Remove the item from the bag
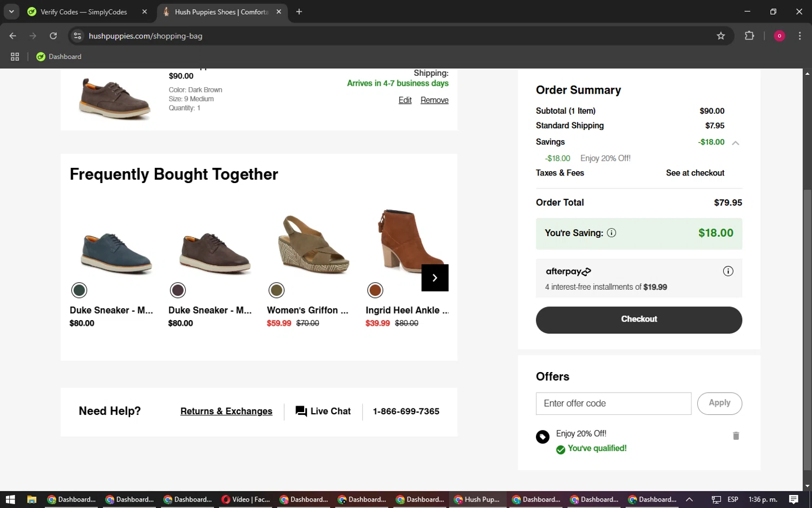Screen dimensions: 812x508 pyautogui.click(x=434, y=100)
